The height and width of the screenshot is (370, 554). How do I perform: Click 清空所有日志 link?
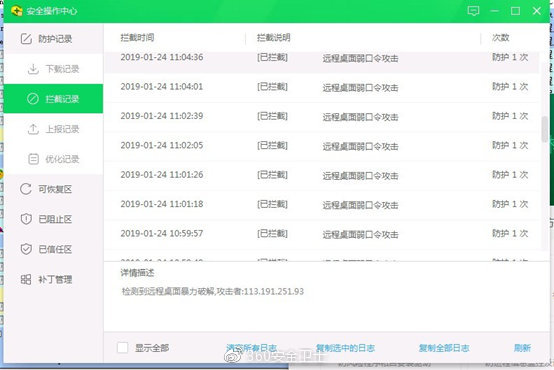click(x=251, y=348)
